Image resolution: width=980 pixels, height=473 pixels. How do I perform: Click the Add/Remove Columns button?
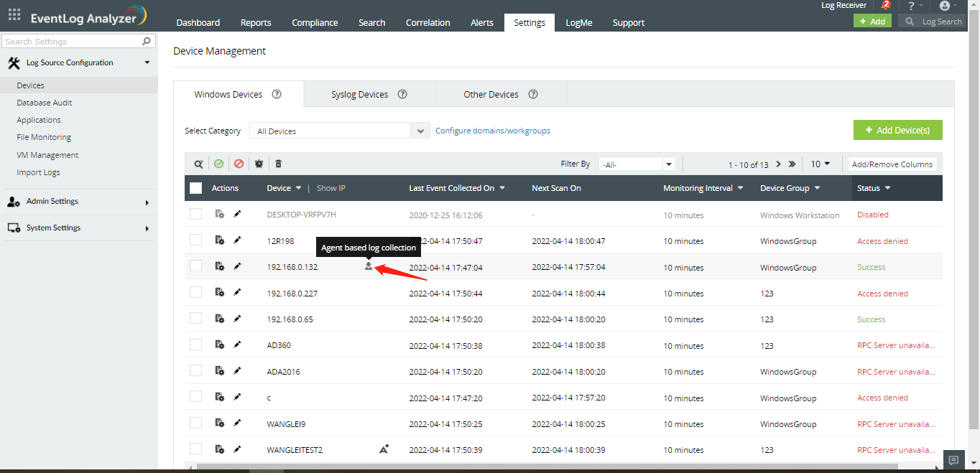[x=892, y=164]
